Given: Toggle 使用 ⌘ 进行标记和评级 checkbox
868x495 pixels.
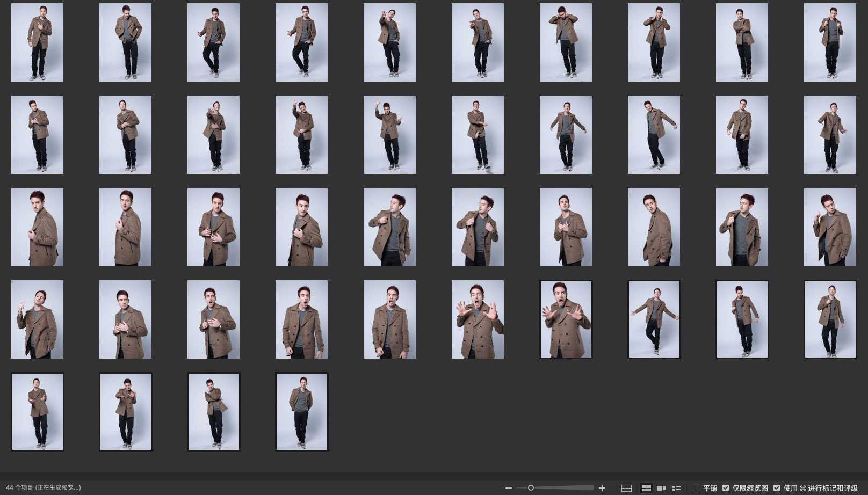Looking at the screenshot, I should coord(777,488).
